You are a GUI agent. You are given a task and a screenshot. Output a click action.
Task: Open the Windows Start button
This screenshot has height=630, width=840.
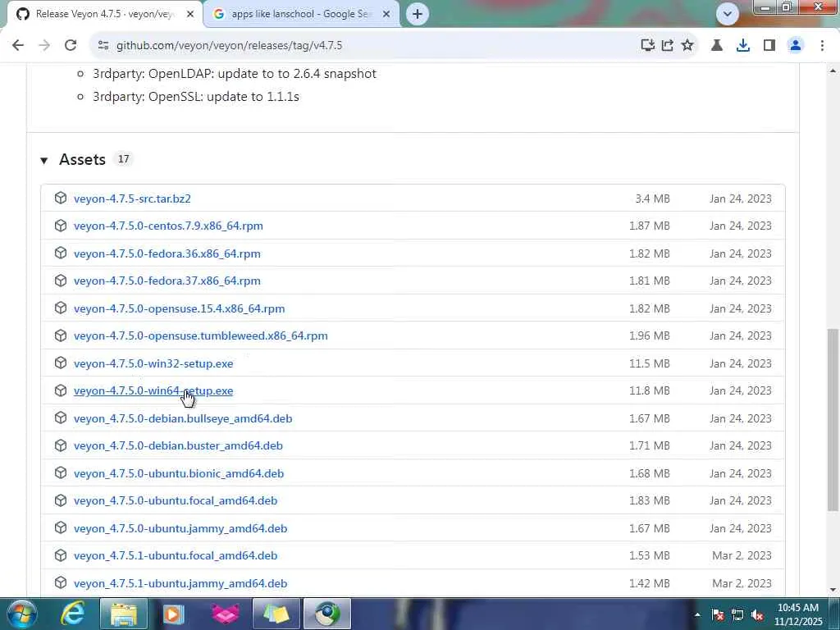pyautogui.click(x=22, y=614)
